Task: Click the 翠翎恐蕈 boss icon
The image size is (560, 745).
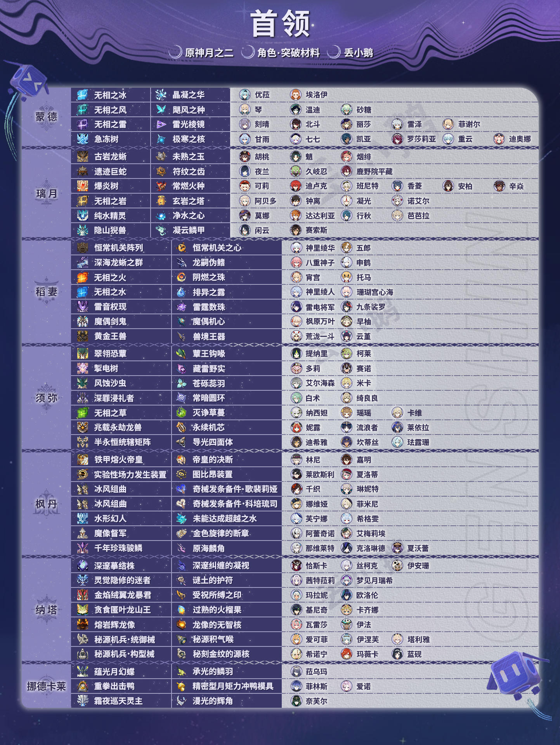Action: [x=82, y=354]
